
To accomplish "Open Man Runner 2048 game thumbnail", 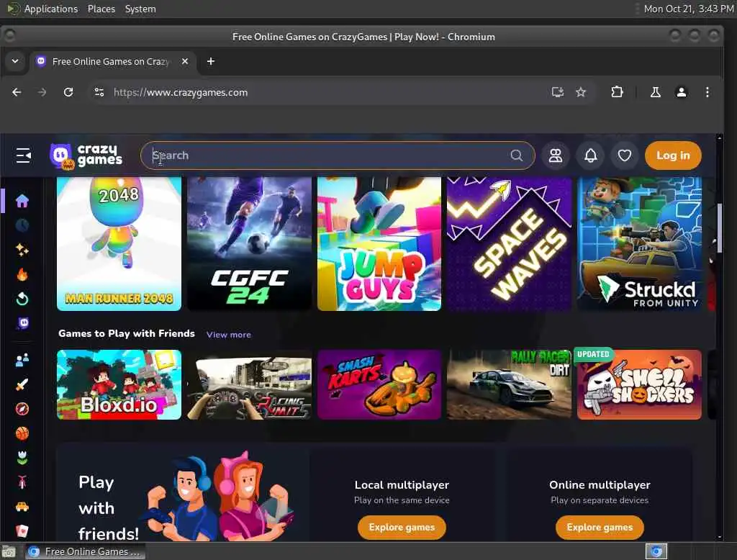I will [119, 243].
